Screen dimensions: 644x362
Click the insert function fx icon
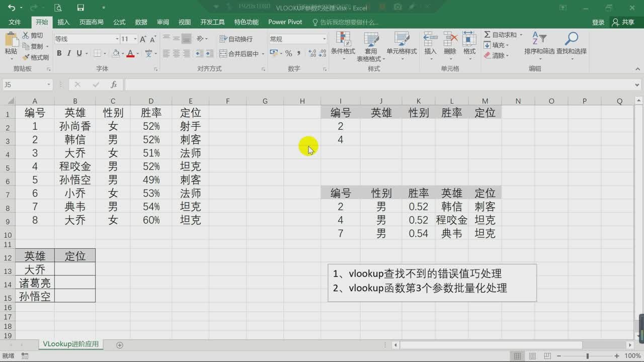pyautogui.click(x=114, y=84)
